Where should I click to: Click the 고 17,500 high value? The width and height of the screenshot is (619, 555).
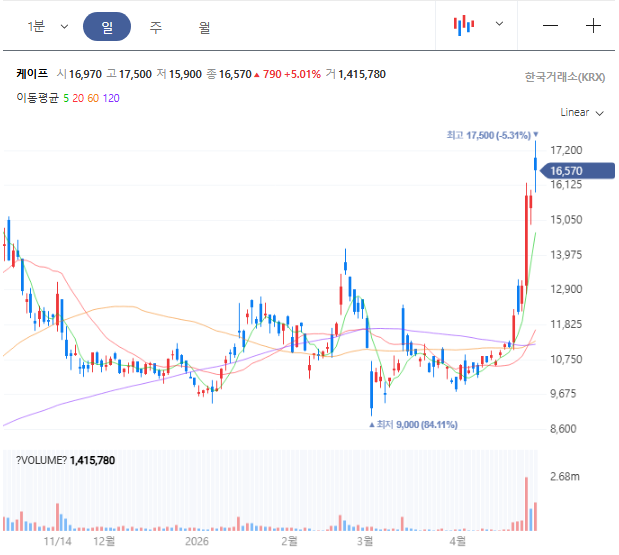(129, 74)
